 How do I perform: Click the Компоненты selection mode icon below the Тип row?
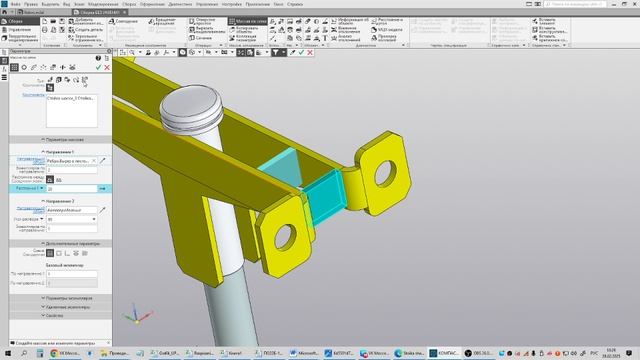coord(50,88)
